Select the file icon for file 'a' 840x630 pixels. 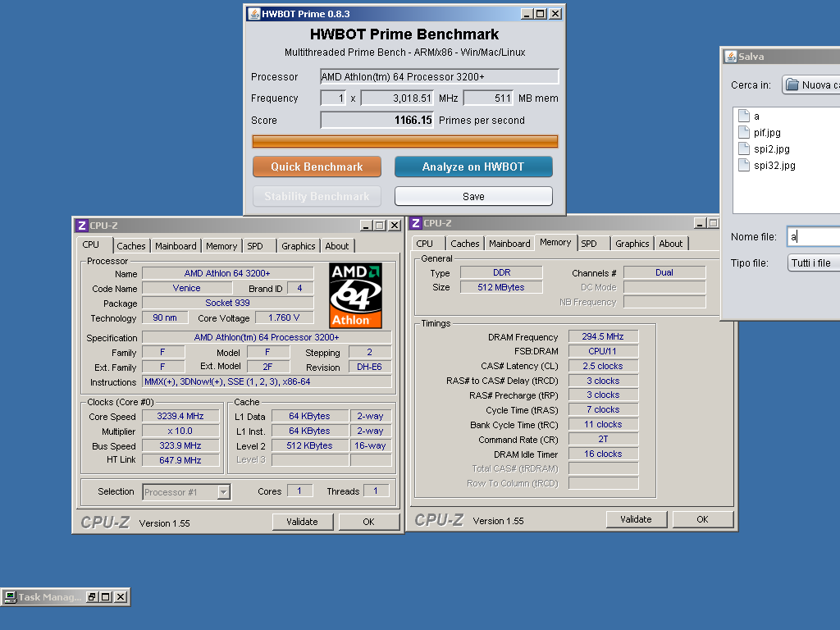pos(743,116)
